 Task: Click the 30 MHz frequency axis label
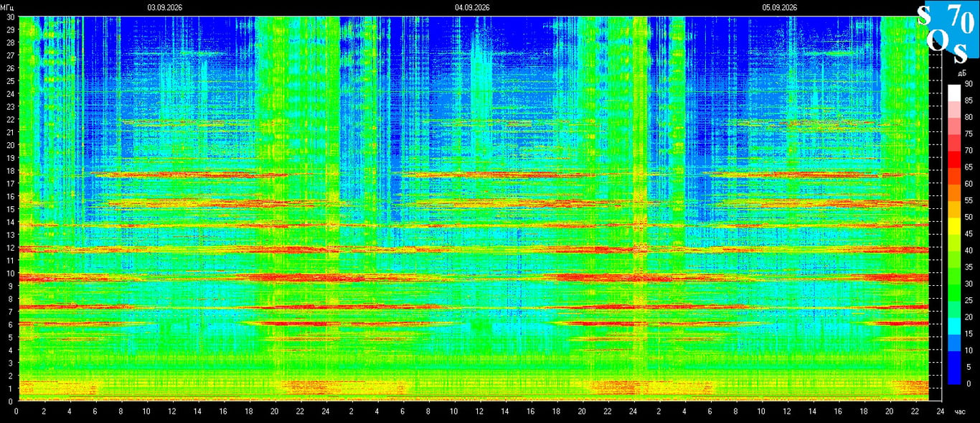[10, 17]
